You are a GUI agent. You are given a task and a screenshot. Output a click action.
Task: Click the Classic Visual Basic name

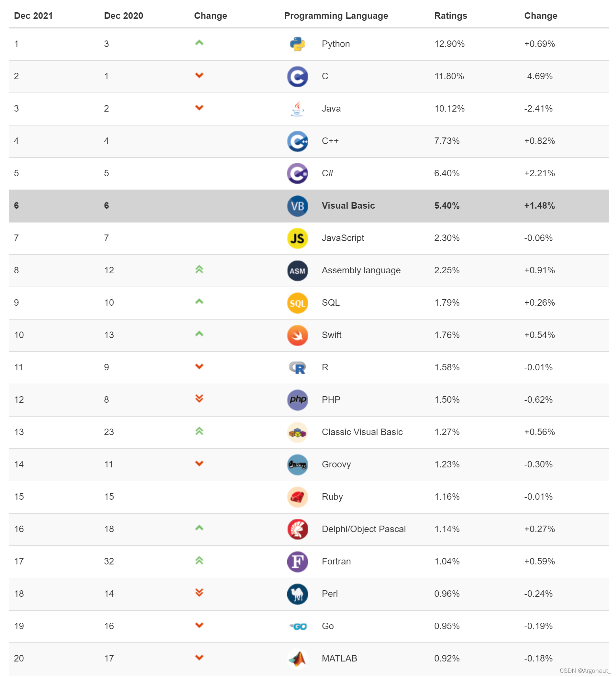(362, 432)
